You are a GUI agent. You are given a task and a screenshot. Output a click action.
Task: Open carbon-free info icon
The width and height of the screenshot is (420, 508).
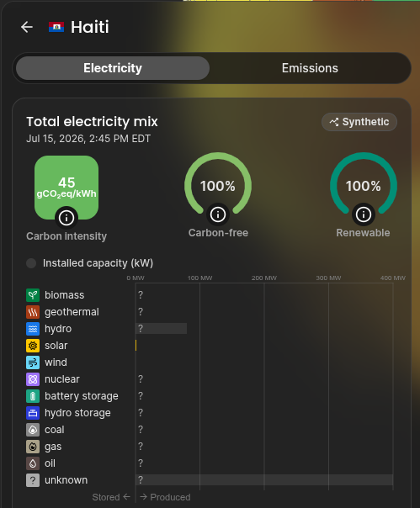218,214
